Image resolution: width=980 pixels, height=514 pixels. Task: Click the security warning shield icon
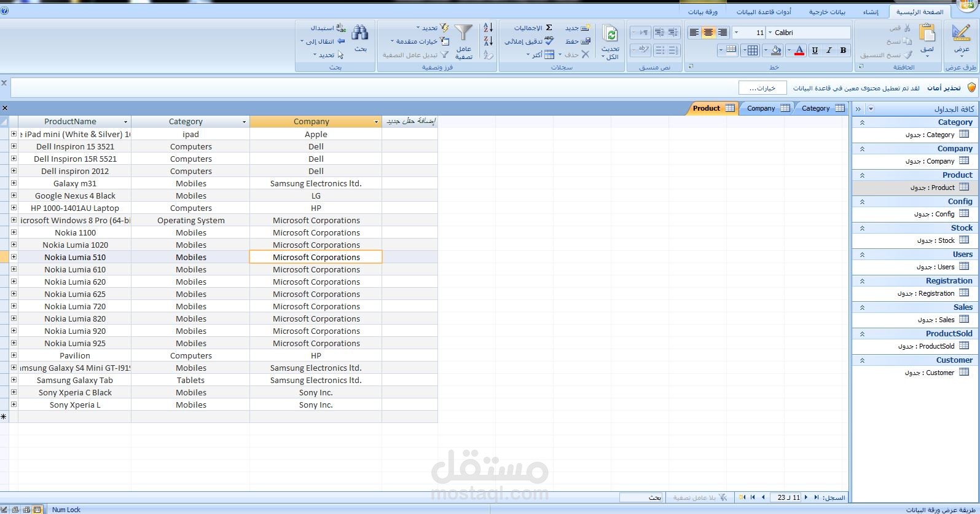tap(971, 88)
